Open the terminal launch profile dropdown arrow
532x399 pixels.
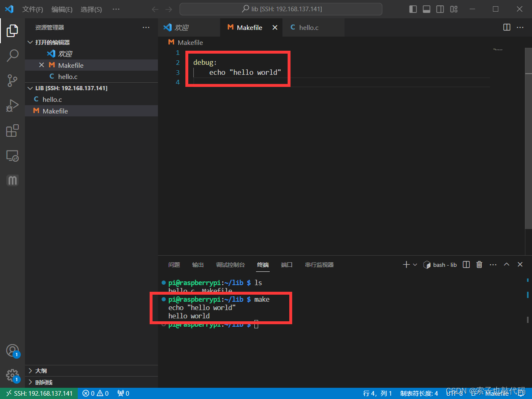pyautogui.click(x=415, y=265)
